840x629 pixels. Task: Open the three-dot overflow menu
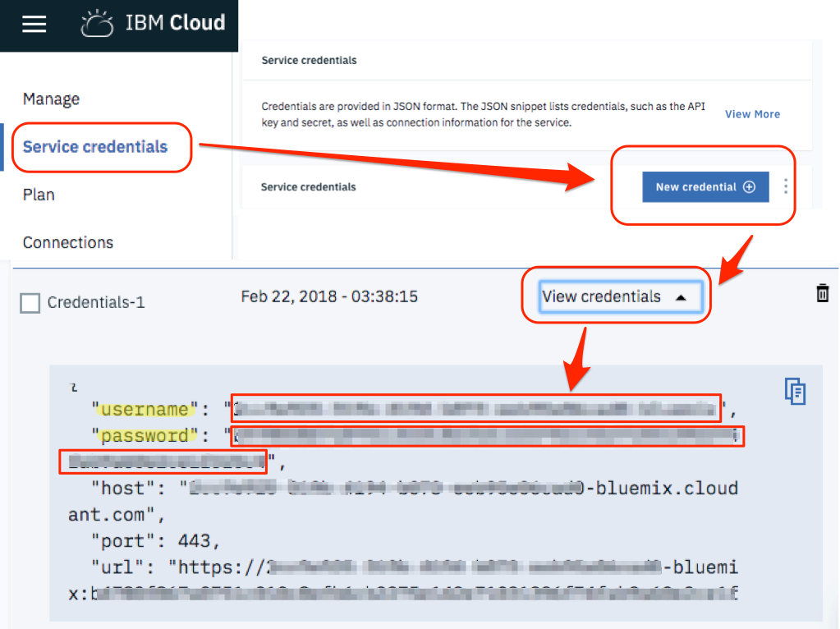pos(785,187)
